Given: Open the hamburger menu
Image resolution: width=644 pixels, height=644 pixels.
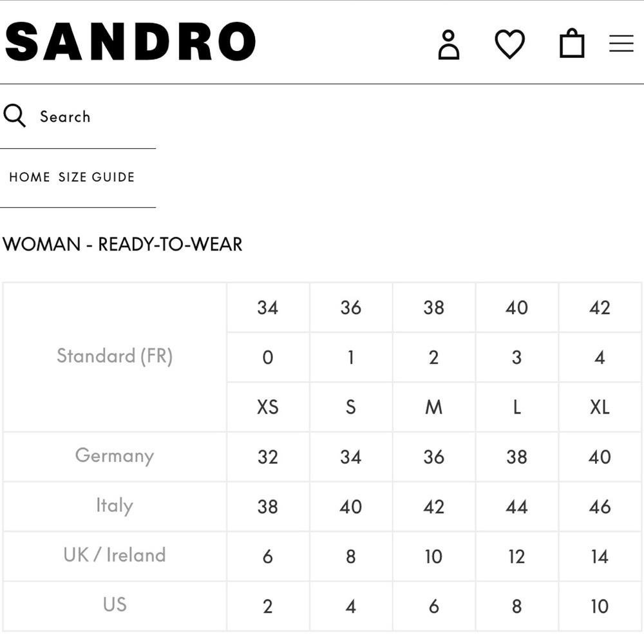Looking at the screenshot, I should (621, 43).
